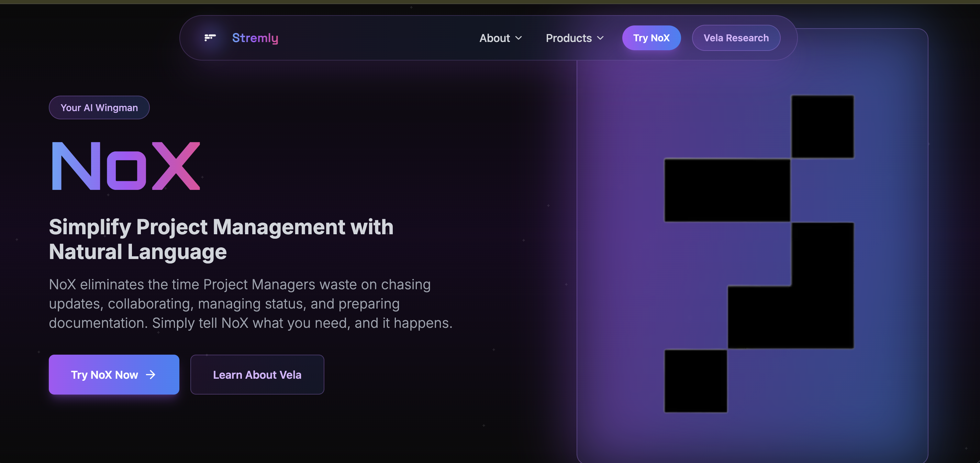Click the top black square of pixel logo

click(823, 126)
